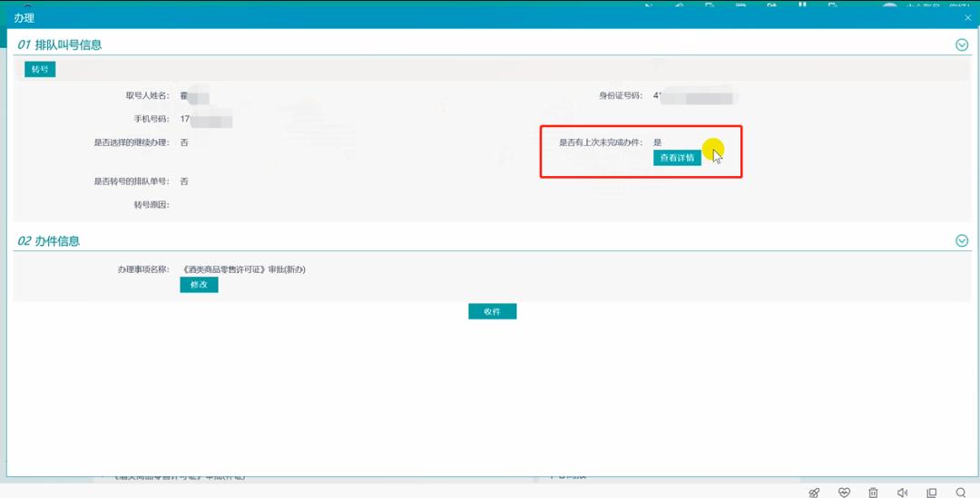Click the trash bin icon
The width and height of the screenshot is (980, 498).
(873, 493)
